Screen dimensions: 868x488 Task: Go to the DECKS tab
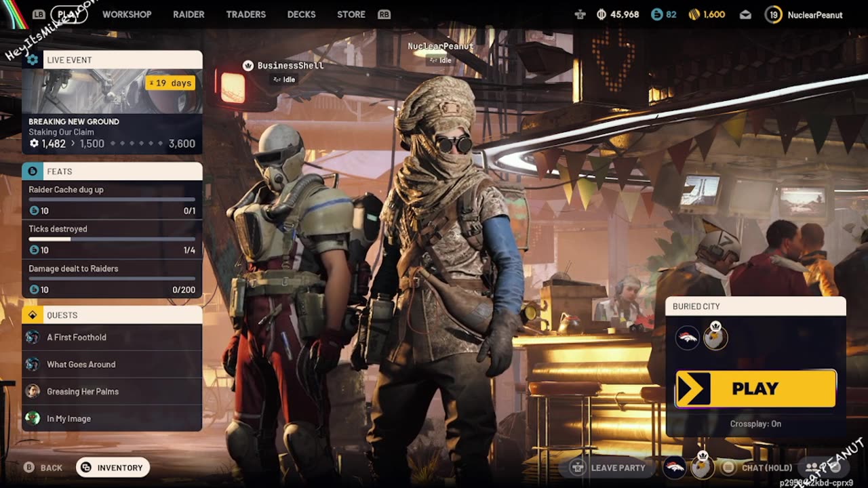[x=301, y=14]
